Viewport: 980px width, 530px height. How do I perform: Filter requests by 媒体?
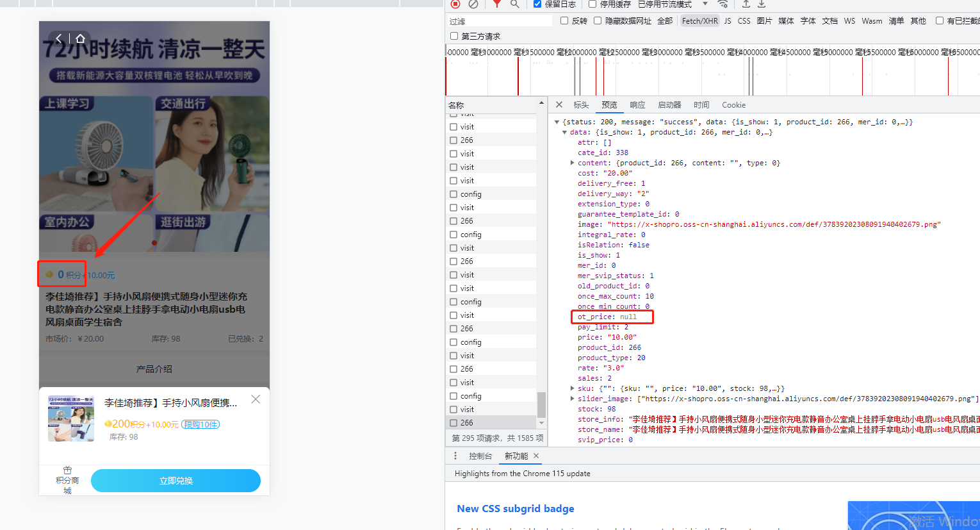tap(786, 21)
